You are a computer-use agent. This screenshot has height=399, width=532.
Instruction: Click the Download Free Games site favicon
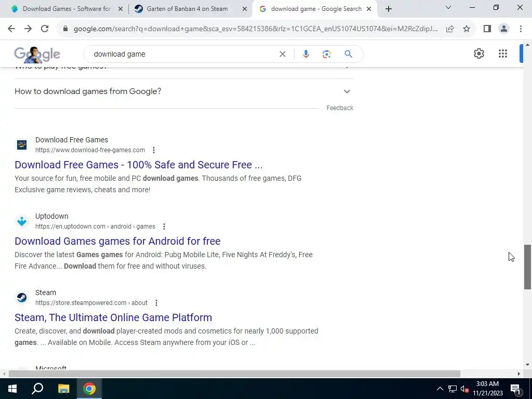(22, 145)
